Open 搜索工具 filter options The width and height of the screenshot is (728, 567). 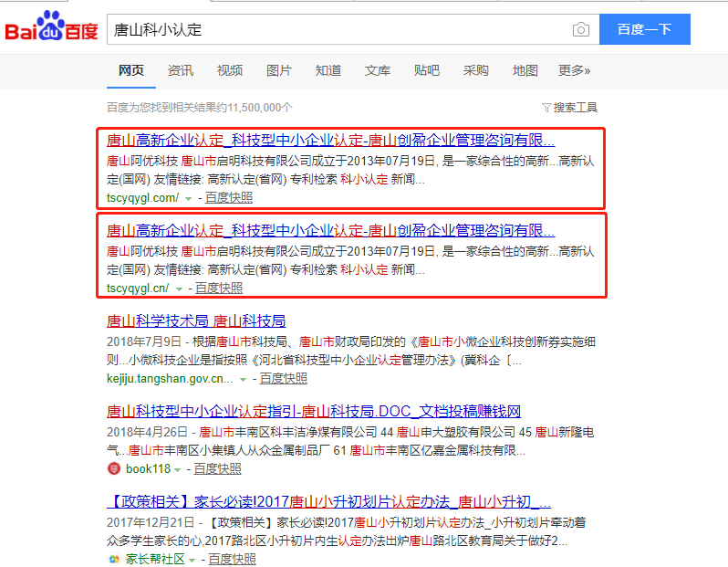[569, 107]
